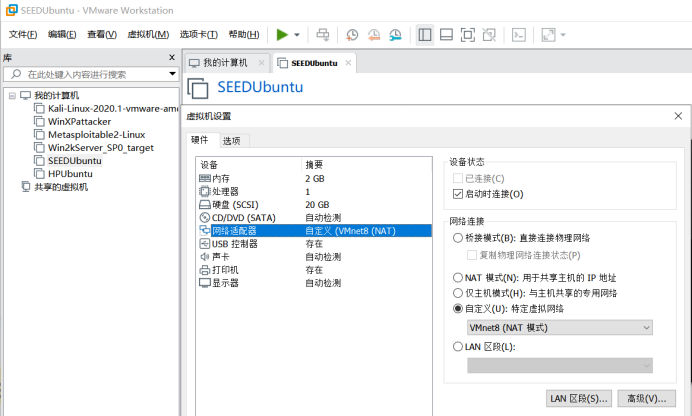
Task: Select the 显示器 device row
Action: click(314, 283)
